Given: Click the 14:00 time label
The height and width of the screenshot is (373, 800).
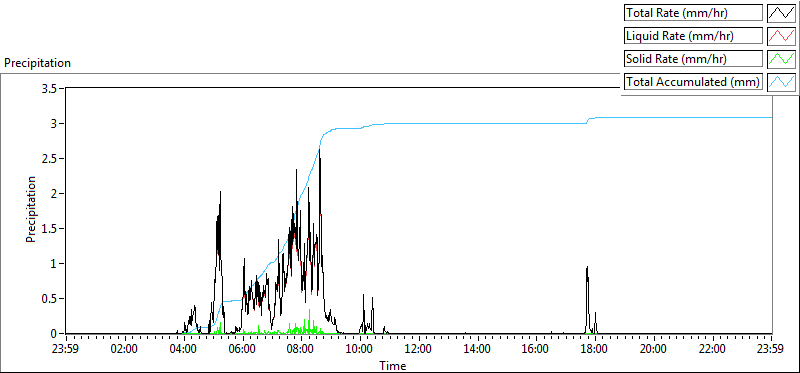Looking at the screenshot, I should pyautogui.click(x=478, y=350).
